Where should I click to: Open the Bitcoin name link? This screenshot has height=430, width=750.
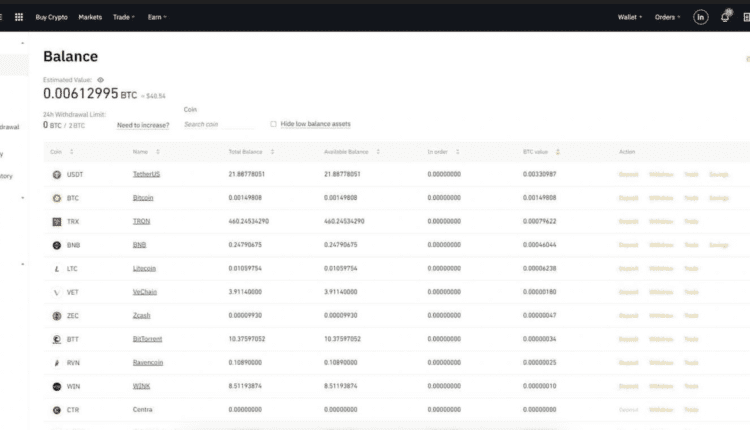click(143, 198)
